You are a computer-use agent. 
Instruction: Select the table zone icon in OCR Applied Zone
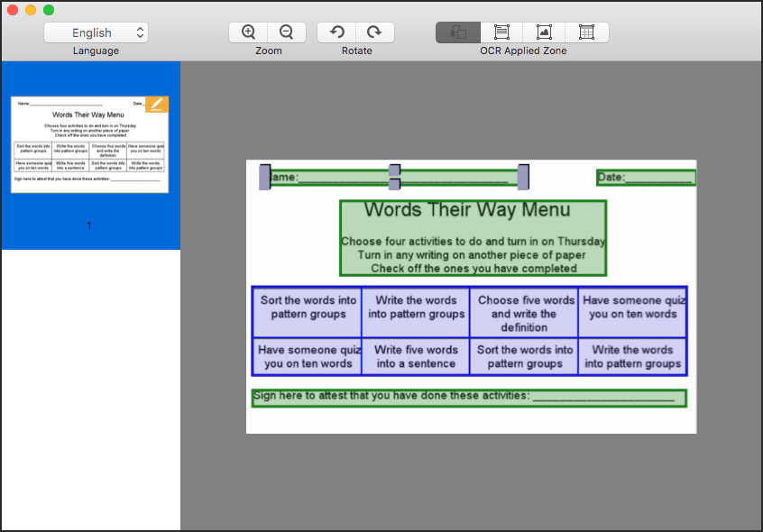tap(587, 31)
